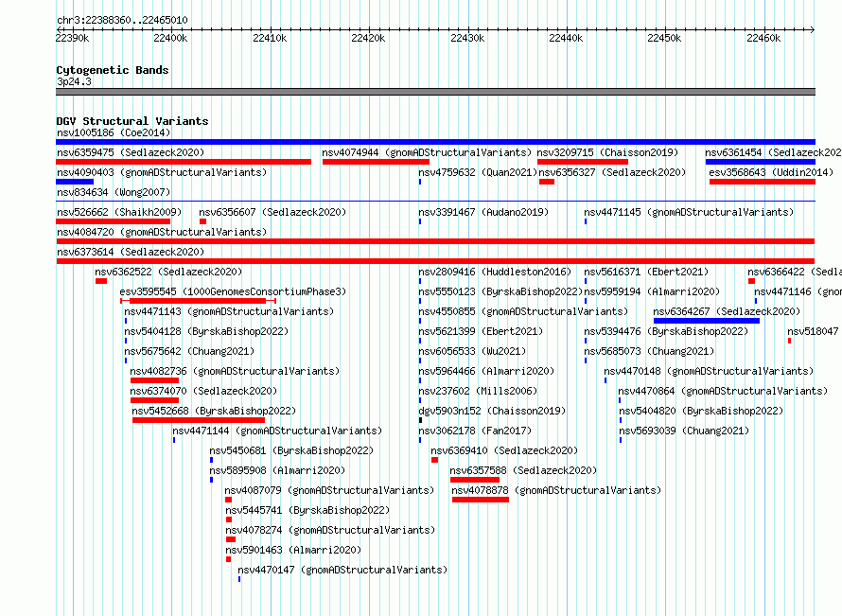The image size is (842, 616).
Task: Click nsv5616371 (Ebert2021) label
Action: tap(646, 272)
